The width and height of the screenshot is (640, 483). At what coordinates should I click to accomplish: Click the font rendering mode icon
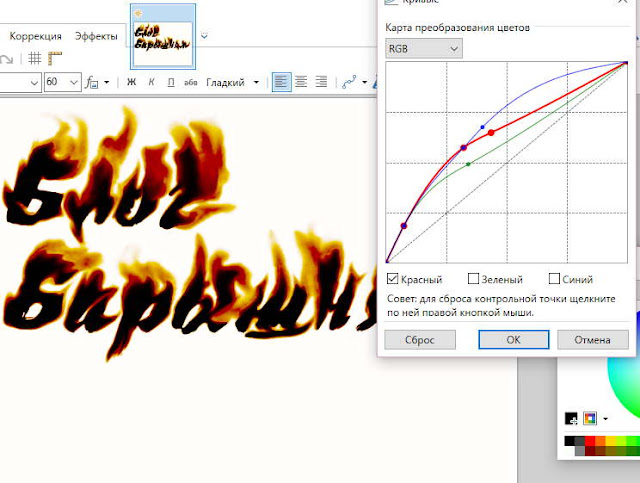tap(92, 82)
